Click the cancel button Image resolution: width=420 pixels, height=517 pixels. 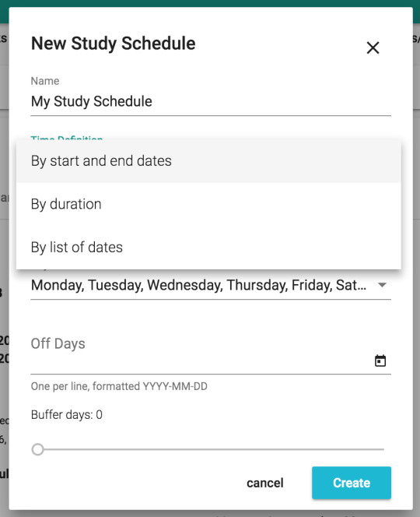point(265,483)
